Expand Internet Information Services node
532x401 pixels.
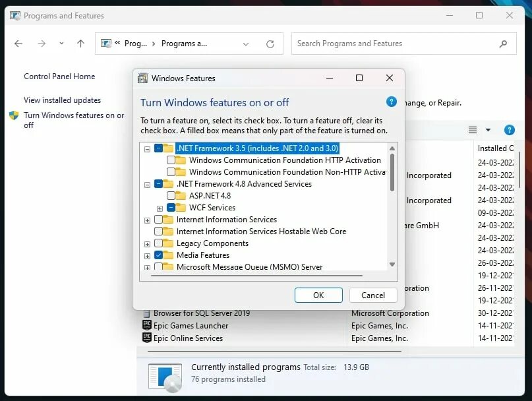147,220
